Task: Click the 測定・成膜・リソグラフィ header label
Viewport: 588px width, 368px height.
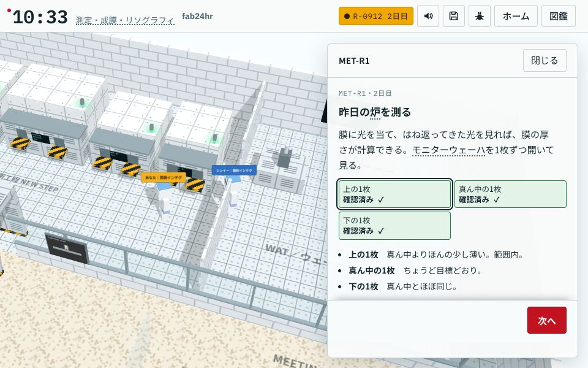Action: pyautogui.click(x=125, y=20)
